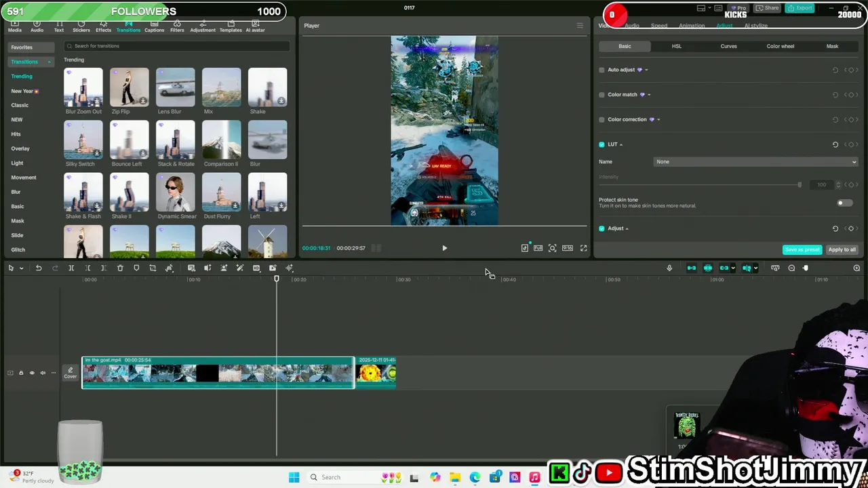Toggle track visibility eye icon

32,373
